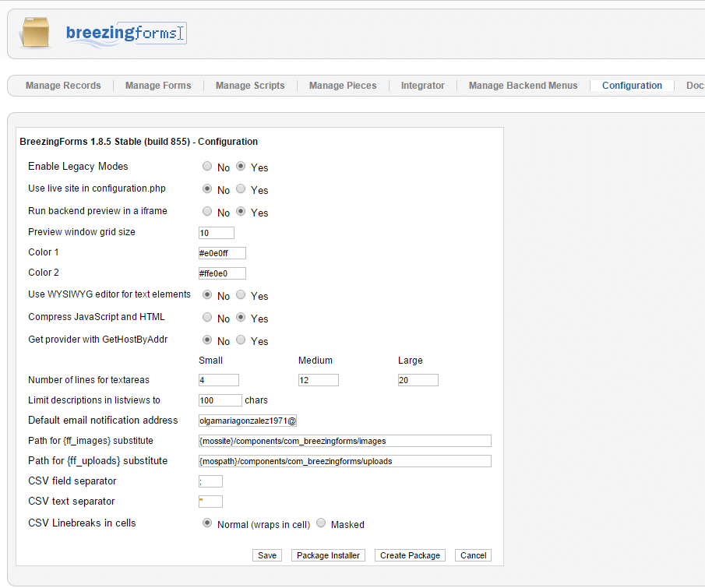Image resolution: width=705 pixels, height=588 pixels.
Task: Click the CSV text separator input
Action: click(x=210, y=502)
